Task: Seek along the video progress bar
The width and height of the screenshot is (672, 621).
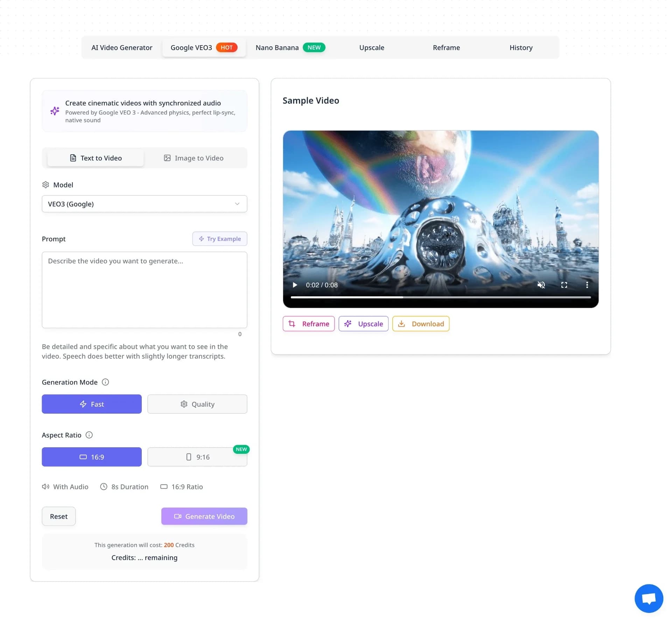Action: (440, 297)
